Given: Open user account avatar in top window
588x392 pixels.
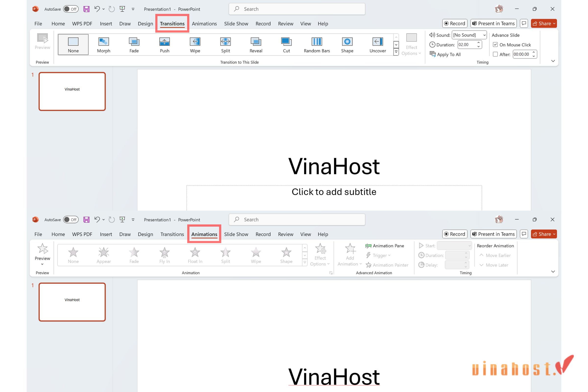Looking at the screenshot, I should (x=499, y=9).
